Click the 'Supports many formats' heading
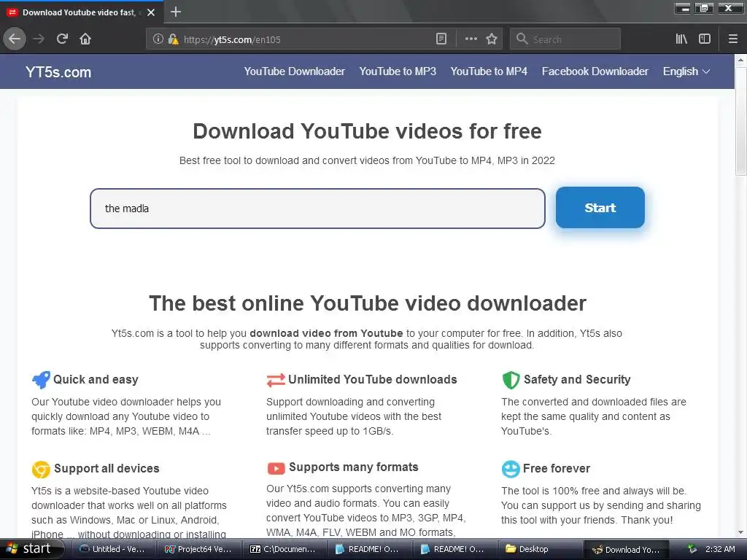The image size is (747, 560). [354, 467]
